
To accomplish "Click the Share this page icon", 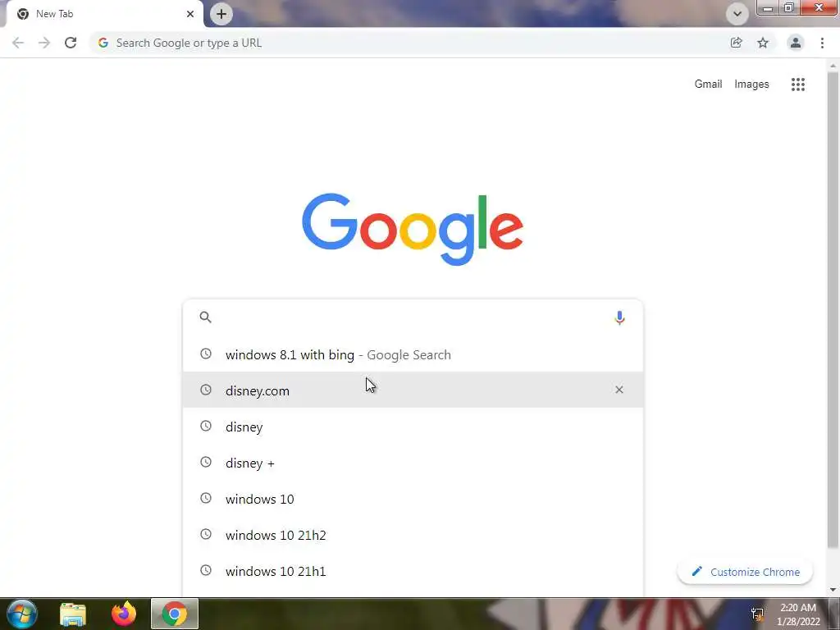I will [736, 43].
